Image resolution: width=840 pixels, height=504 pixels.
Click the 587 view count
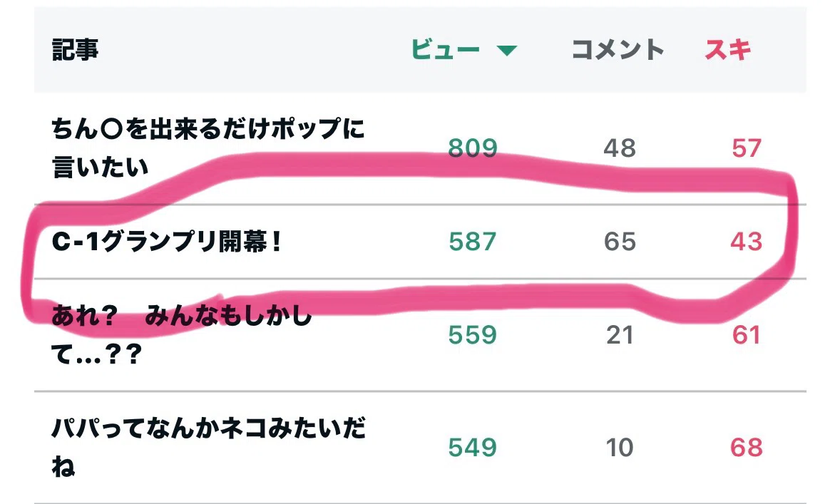pos(473,242)
